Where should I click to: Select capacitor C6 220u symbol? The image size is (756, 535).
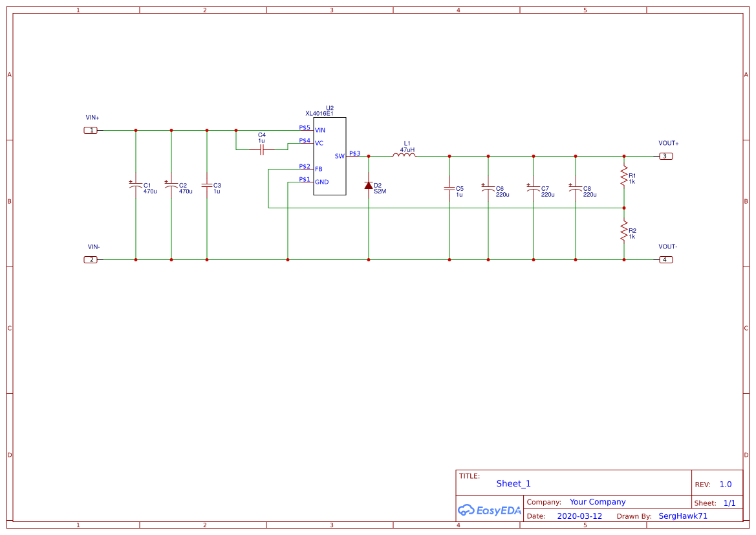click(x=488, y=188)
